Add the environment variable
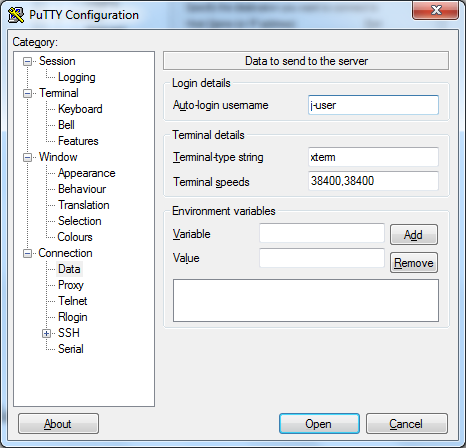 (414, 235)
